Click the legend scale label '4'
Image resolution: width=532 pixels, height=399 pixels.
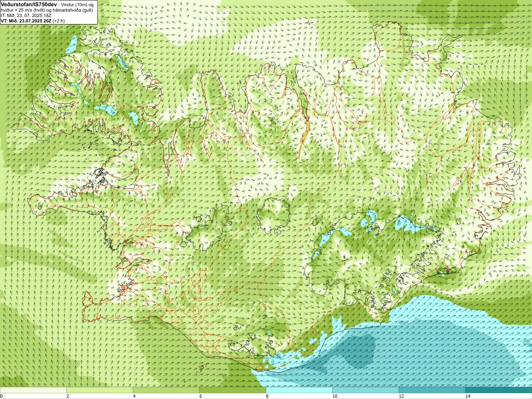coord(134,396)
